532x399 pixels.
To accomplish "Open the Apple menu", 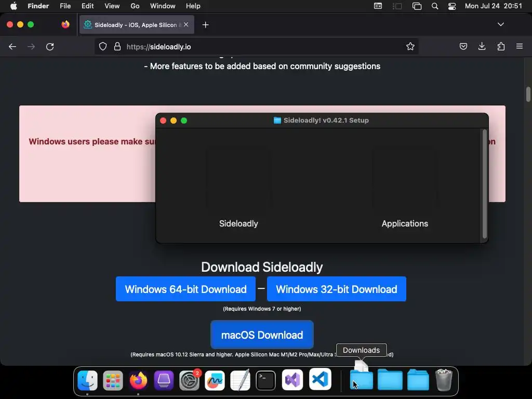I will pos(14,6).
